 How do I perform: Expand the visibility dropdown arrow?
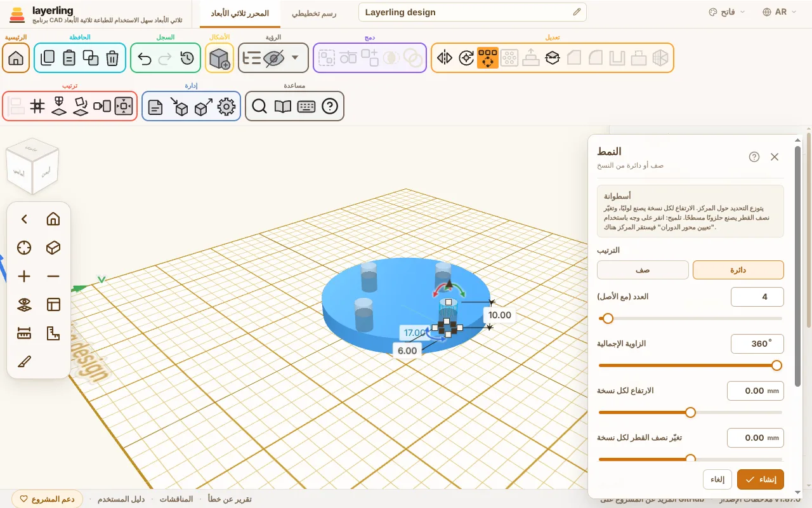[295, 58]
